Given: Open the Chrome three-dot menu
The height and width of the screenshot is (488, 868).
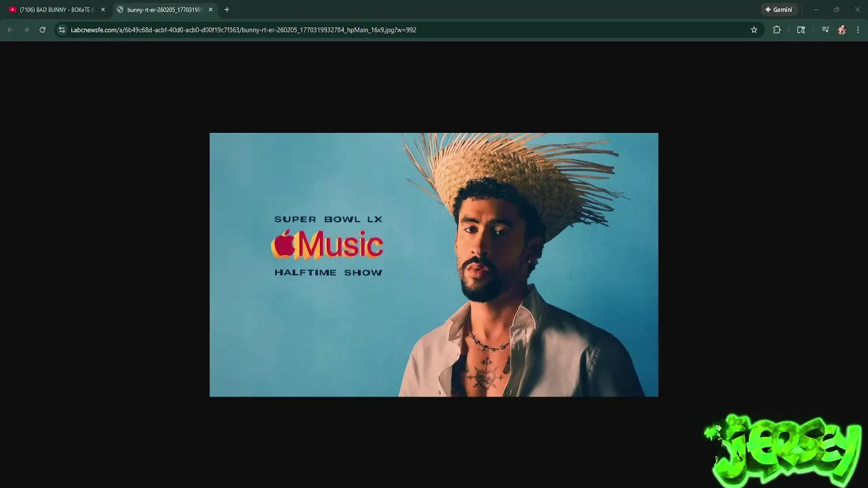Looking at the screenshot, I should pos(858,30).
